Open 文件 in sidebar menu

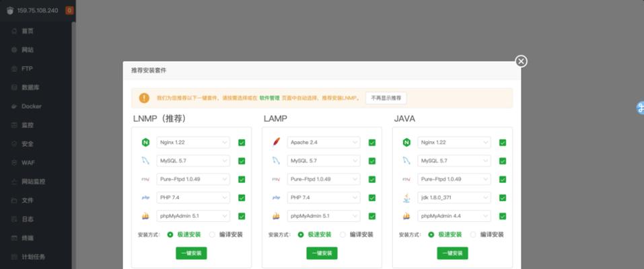(x=28, y=200)
